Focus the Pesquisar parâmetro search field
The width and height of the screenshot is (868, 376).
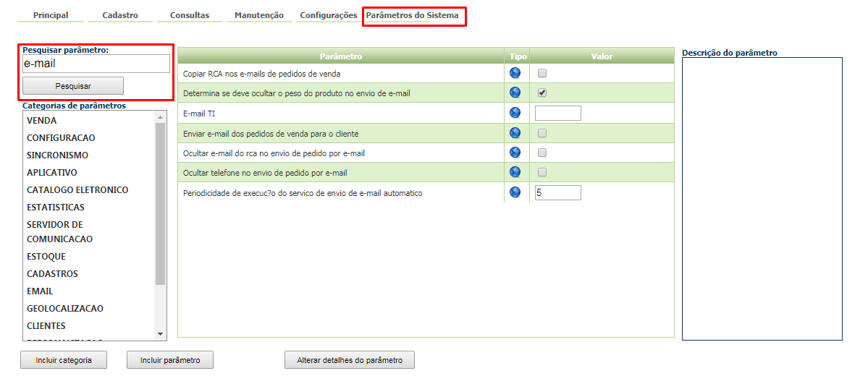[96, 64]
